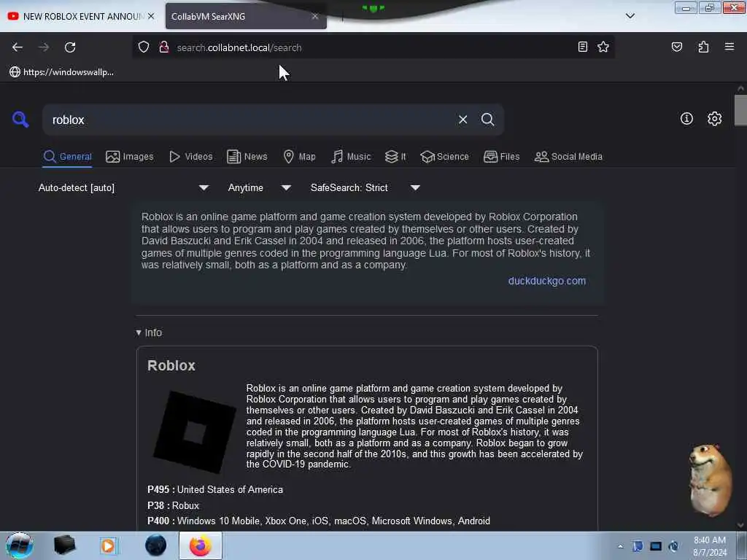Click the SearXNG magnifier logo

20,119
